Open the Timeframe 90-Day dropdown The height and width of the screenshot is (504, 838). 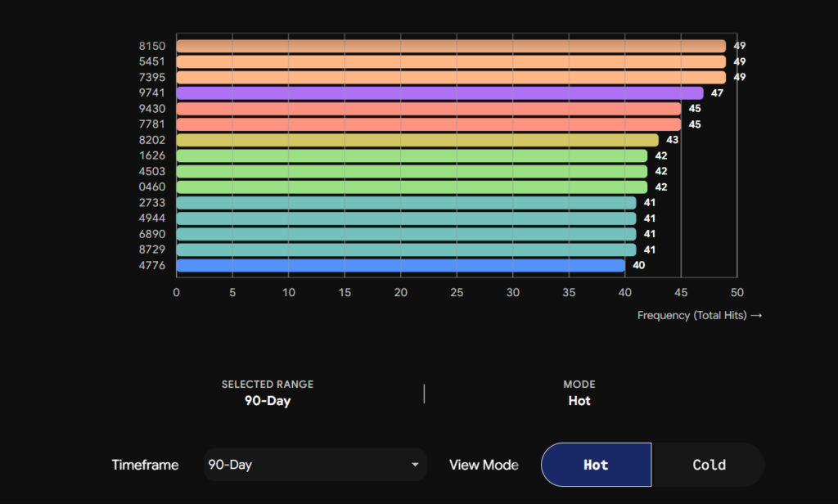click(315, 465)
